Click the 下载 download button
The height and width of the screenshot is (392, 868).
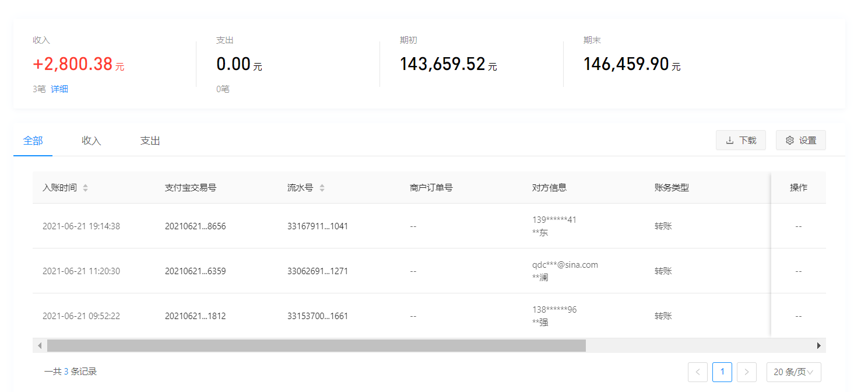740,141
